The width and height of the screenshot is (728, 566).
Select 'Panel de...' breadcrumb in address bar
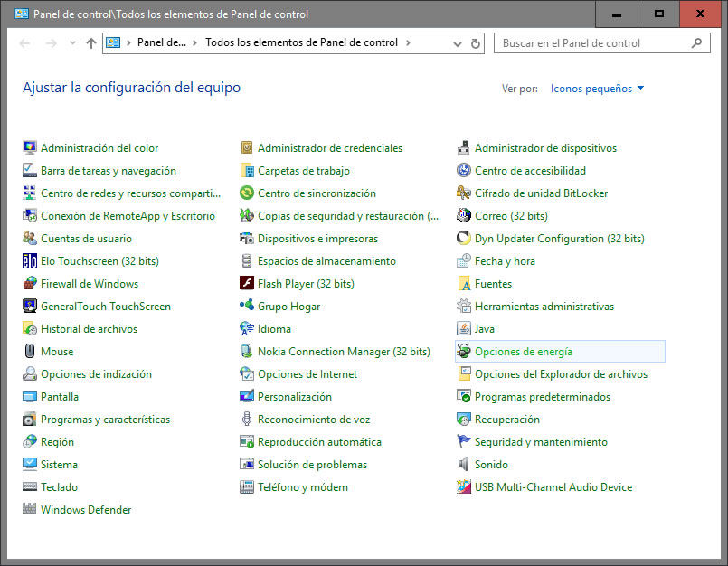click(162, 42)
